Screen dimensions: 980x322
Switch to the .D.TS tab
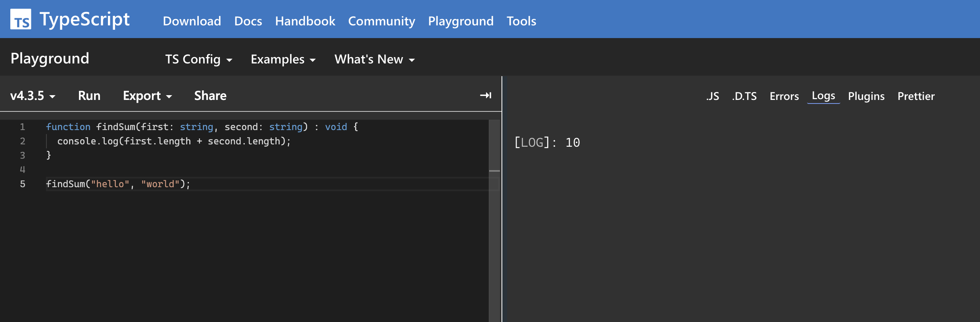click(x=744, y=96)
